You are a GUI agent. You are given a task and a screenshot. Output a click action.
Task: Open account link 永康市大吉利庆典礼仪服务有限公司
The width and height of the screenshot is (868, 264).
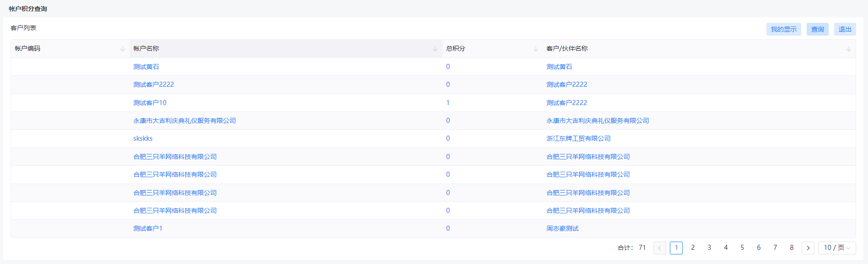pyautogui.click(x=184, y=121)
